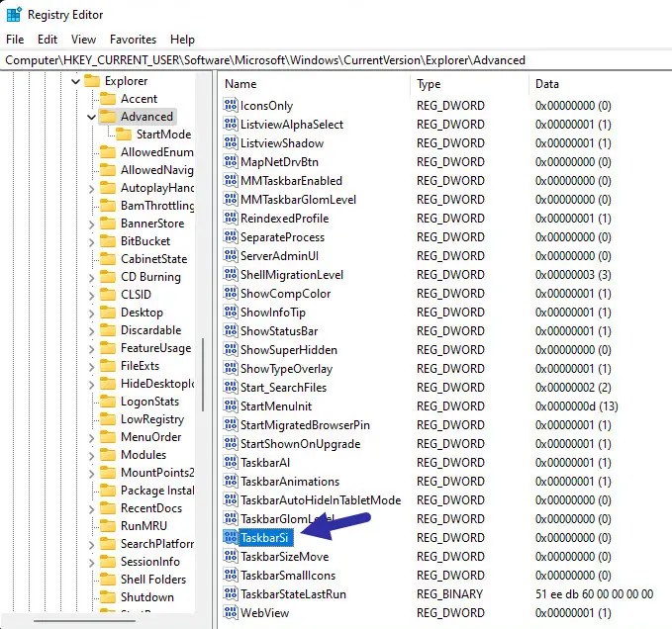Screen dimensions: 672x629
Task: Select the StartShownOnUpgrade value name
Action: (301, 444)
